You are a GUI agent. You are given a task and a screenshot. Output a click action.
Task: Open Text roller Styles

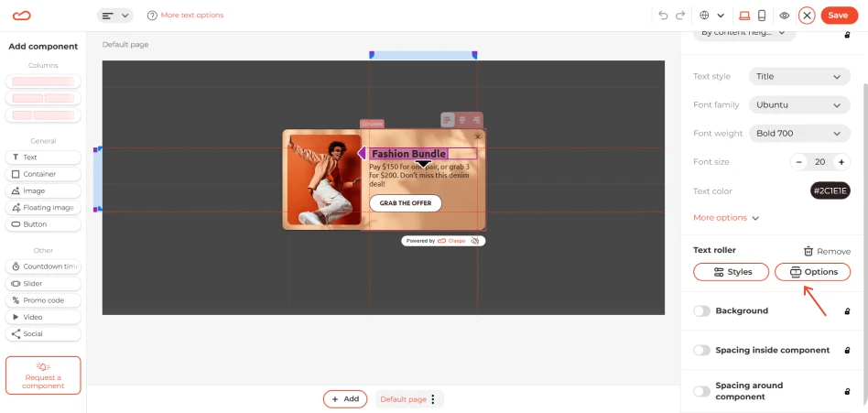point(732,272)
